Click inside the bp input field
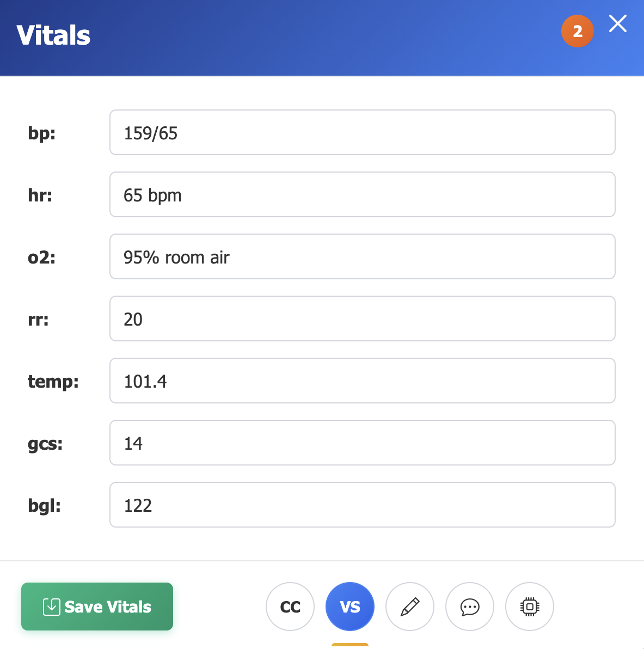This screenshot has height=649, width=644. (362, 132)
